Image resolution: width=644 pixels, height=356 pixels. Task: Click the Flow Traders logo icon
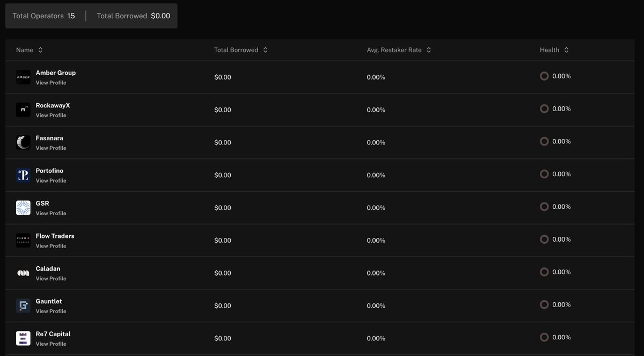tap(23, 241)
